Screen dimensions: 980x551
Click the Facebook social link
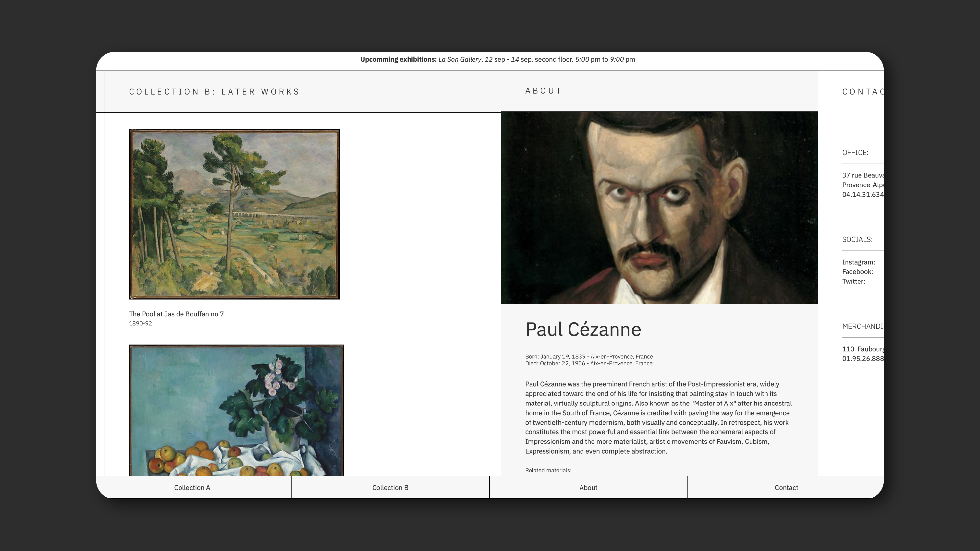coord(857,272)
